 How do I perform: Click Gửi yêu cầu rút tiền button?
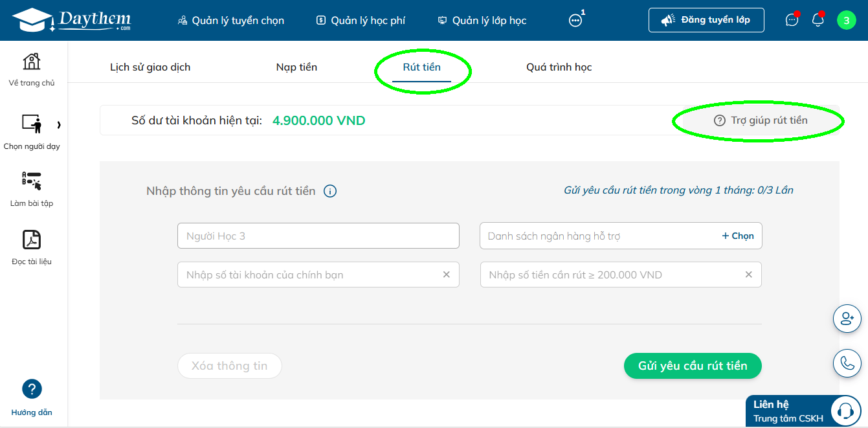[693, 366]
